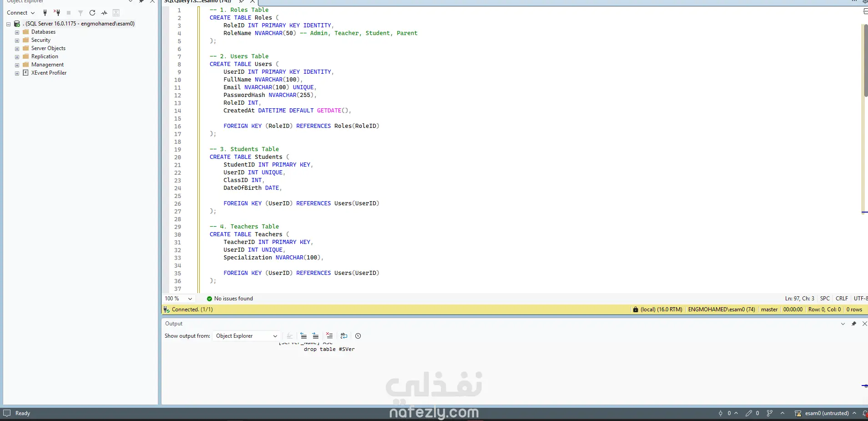The height and width of the screenshot is (421, 868).
Task: Click the ENGMOHAMED\esam0 (74) status entry
Action: (722, 309)
